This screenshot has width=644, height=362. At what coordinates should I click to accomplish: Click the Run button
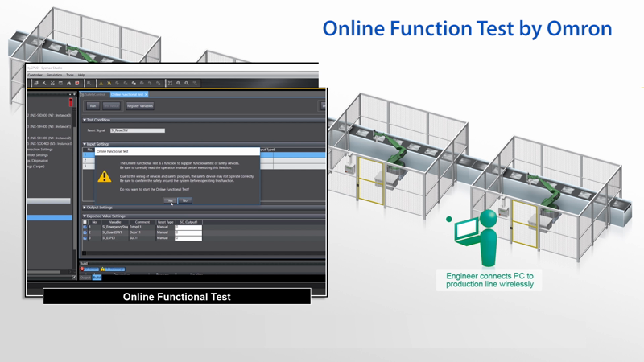click(93, 106)
